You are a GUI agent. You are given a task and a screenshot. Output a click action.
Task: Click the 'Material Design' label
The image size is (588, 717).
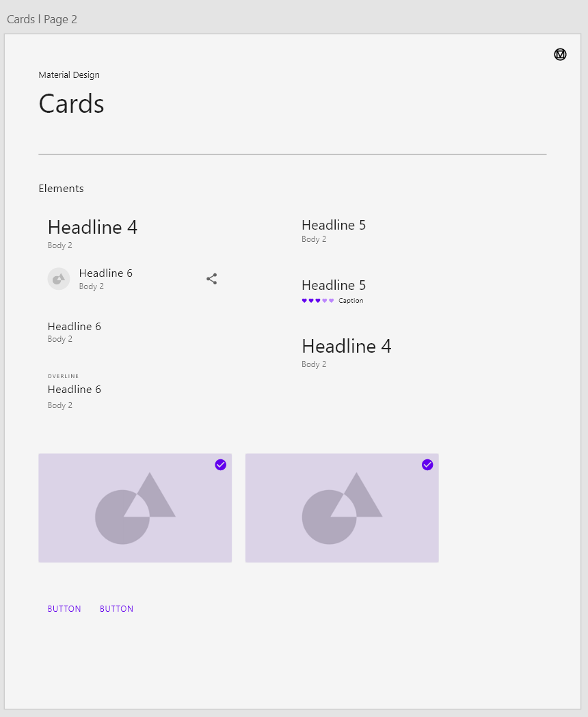point(69,75)
